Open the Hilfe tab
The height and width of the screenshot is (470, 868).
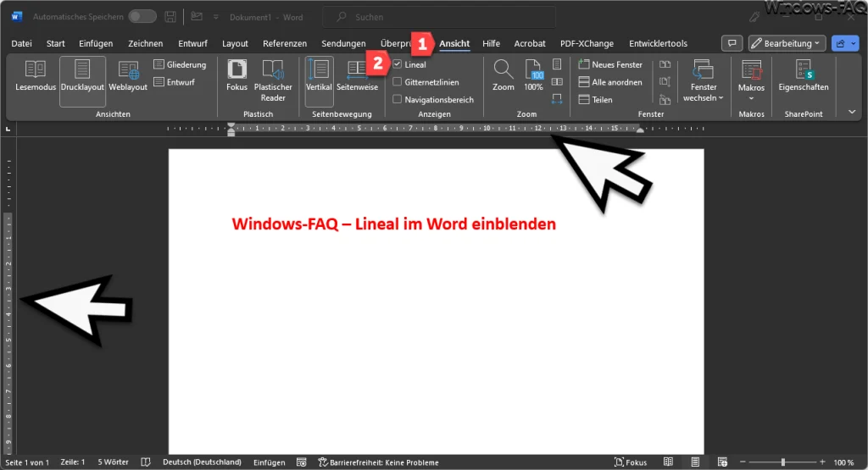pyautogui.click(x=491, y=43)
